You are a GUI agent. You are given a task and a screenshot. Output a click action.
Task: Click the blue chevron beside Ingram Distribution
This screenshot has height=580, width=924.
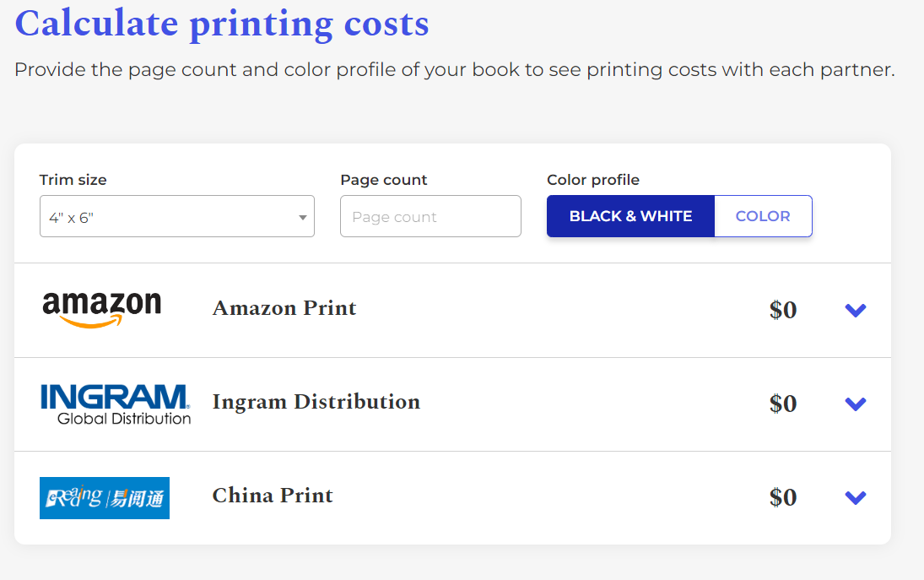(x=855, y=404)
